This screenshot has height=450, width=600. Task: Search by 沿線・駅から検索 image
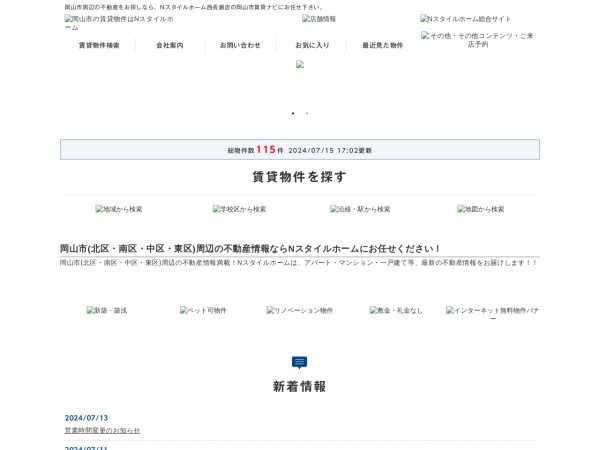pyautogui.click(x=360, y=209)
